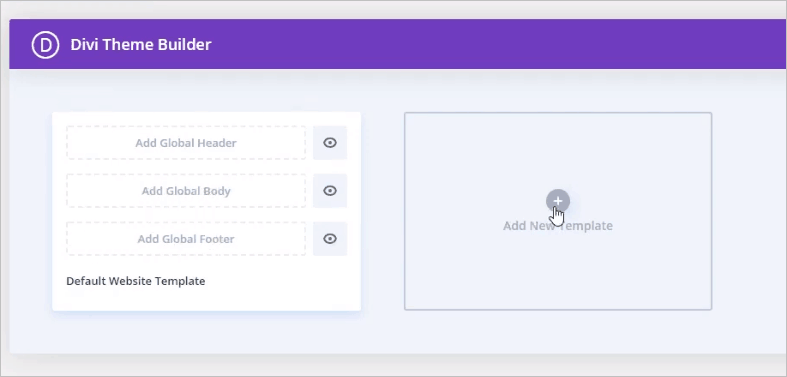Click the Add New Template label
The width and height of the screenshot is (787, 377).
tap(558, 226)
